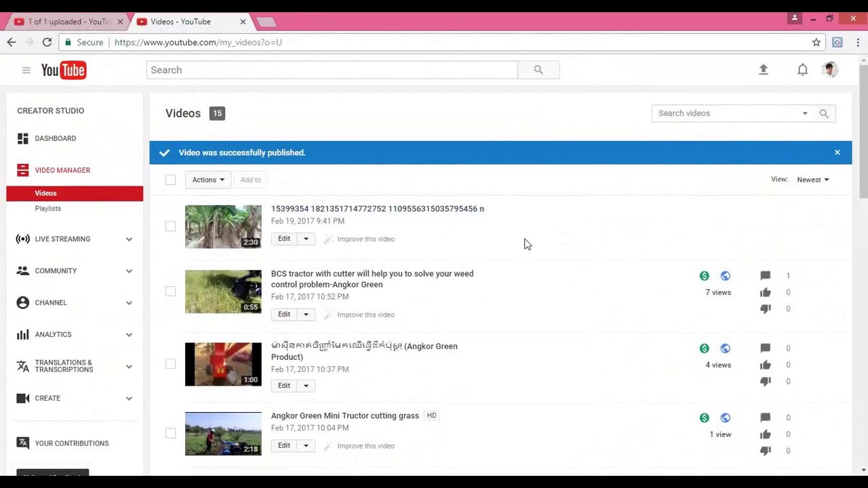Click thumbs down icon for BCS tractor video

(766, 308)
